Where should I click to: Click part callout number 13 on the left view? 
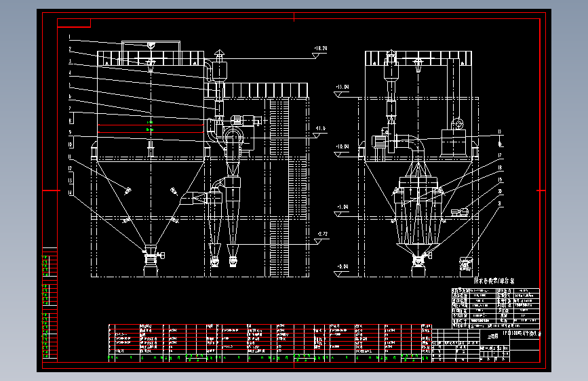70,180
